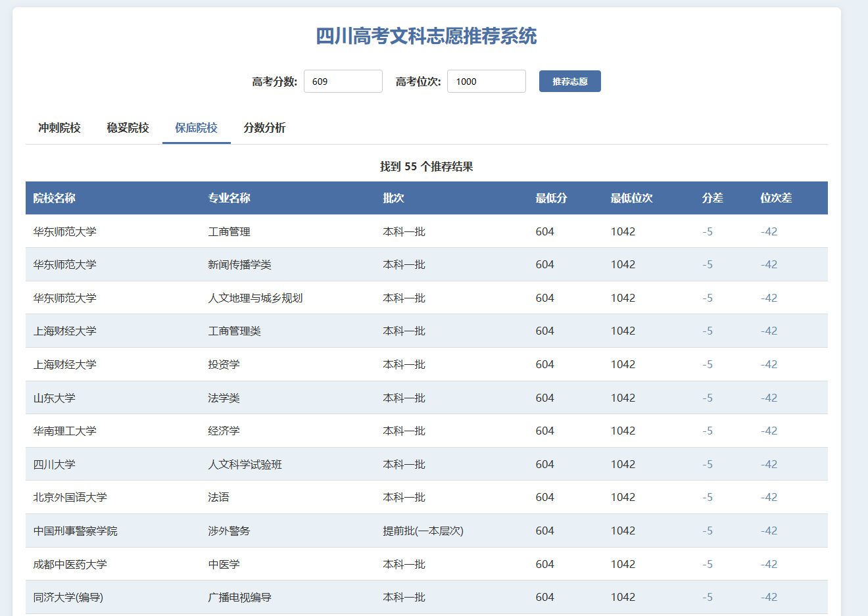Select the 同济大学(编导) school cell
This screenshot has height=616, width=868.
[x=68, y=597]
